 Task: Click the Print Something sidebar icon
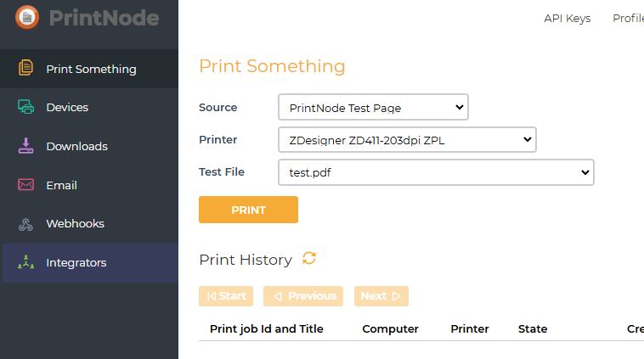tap(26, 69)
